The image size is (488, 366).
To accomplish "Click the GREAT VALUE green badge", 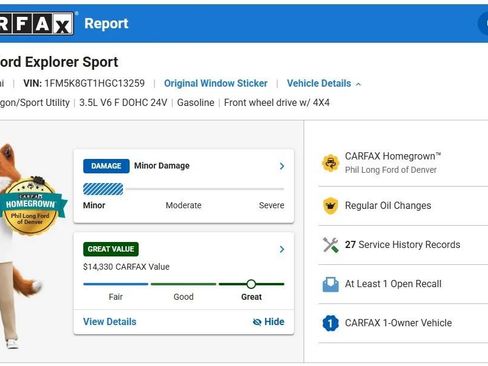I will pyautogui.click(x=111, y=249).
